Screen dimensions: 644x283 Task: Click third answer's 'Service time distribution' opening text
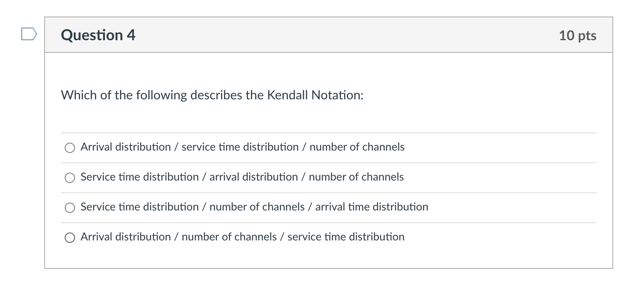(x=139, y=207)
